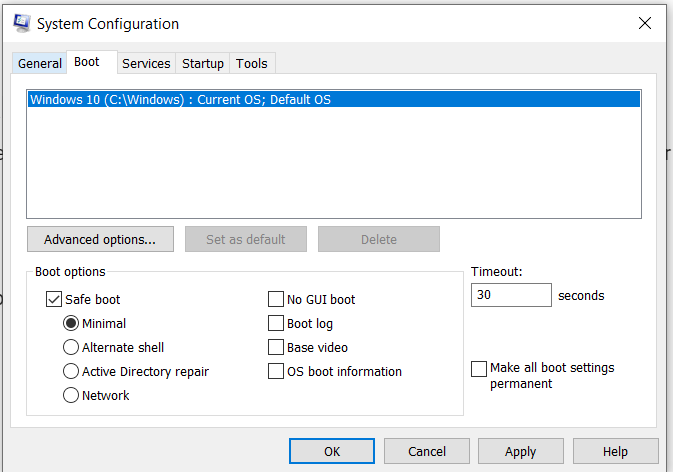Enable Base video option
Screen dimensions: 673x472
(276, 347)
